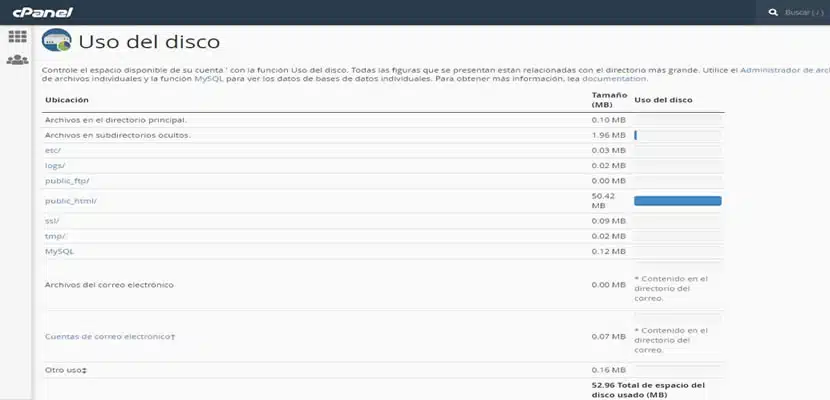The image size is (830, 400).
Task: Open the ssl/ directory
Action: (x=52, y=221)
